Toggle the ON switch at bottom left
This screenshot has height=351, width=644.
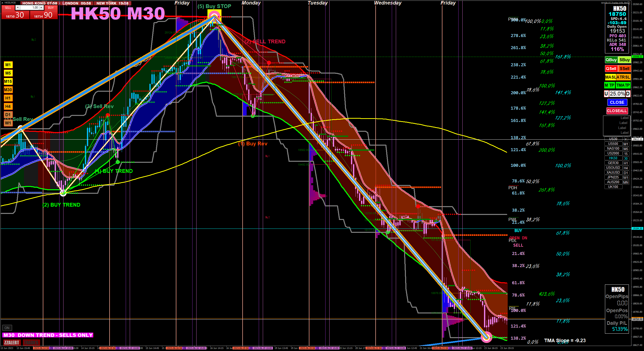(x=7, y=328)
